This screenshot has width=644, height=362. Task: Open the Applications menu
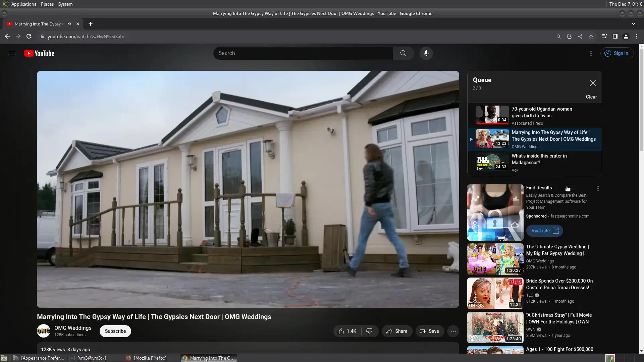(23, 4)
